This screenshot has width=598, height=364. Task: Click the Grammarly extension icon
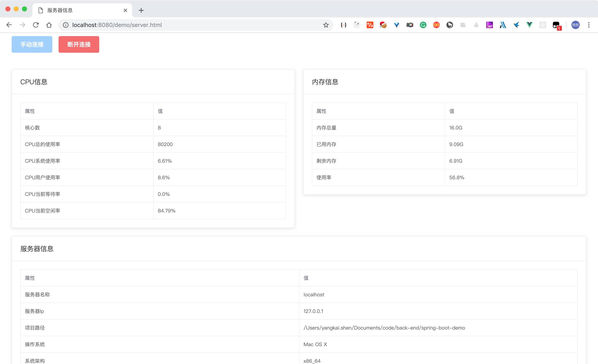[x=423, y=25]
